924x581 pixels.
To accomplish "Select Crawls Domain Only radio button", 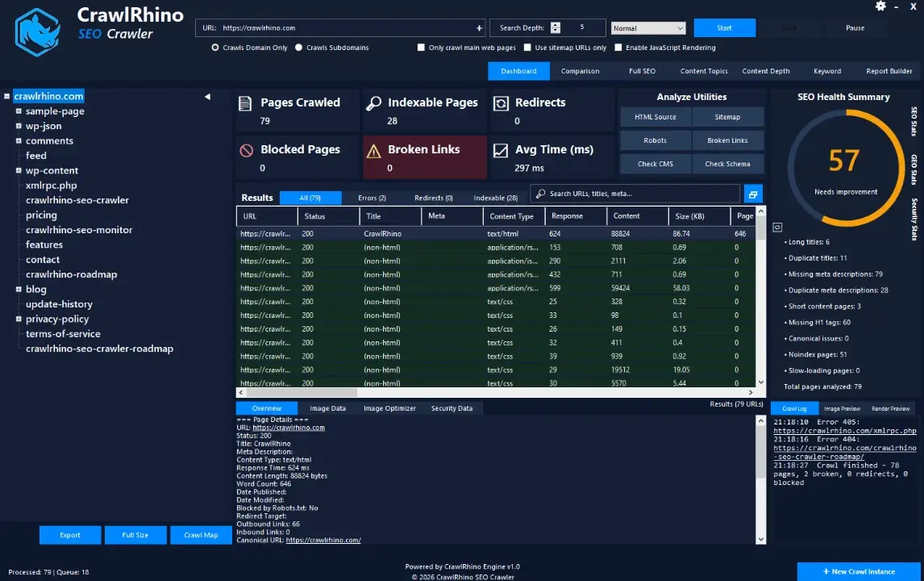I will (215, 48).
